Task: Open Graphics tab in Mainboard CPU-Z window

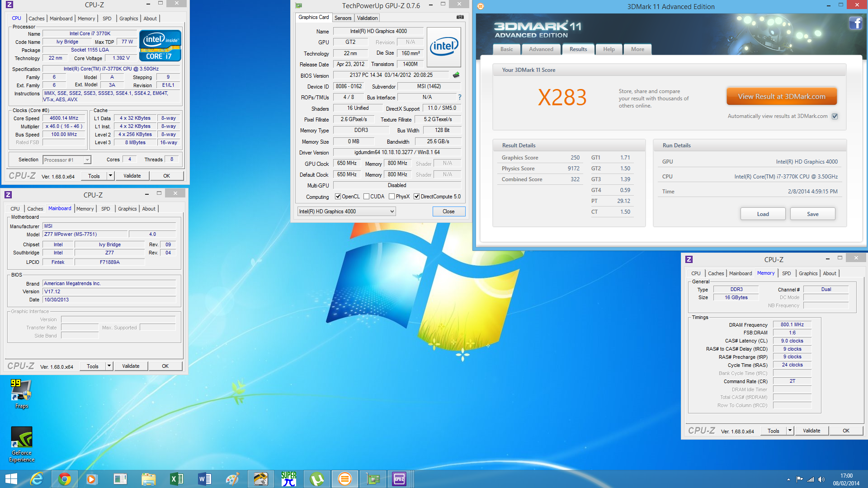Action: [127, 209]
